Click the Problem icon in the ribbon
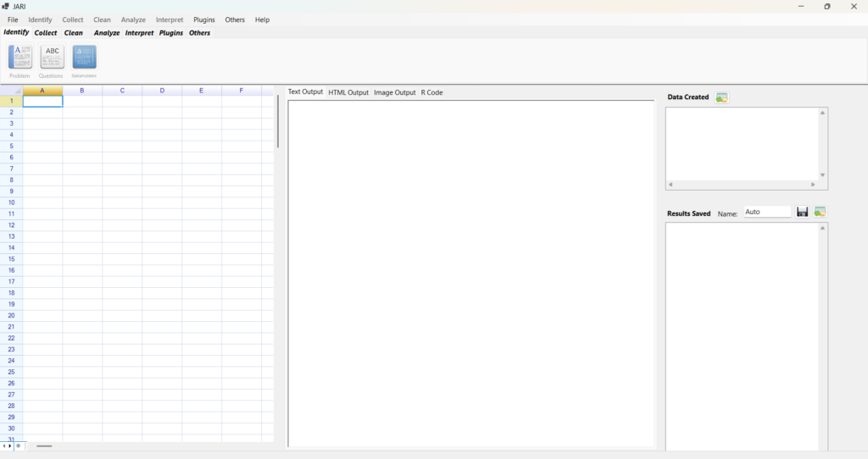Viewport: 868px width, 459px height. pos(20,57)
